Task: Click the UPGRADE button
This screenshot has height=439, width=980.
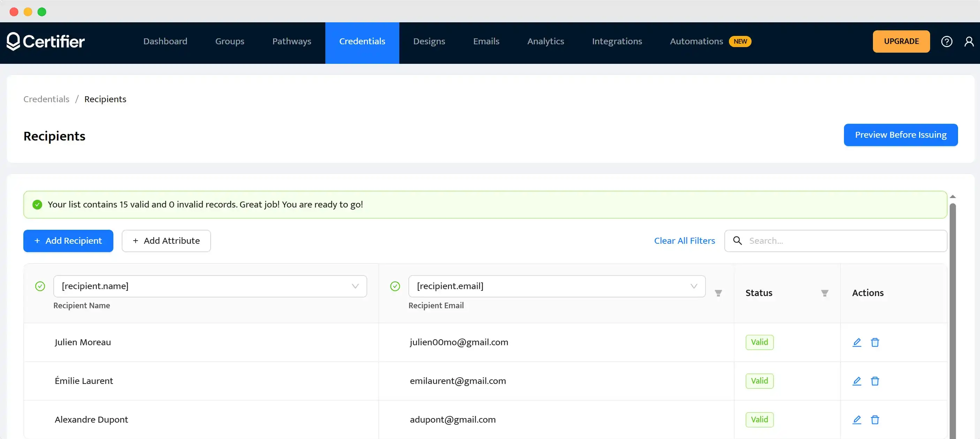Action: (901, 41)
